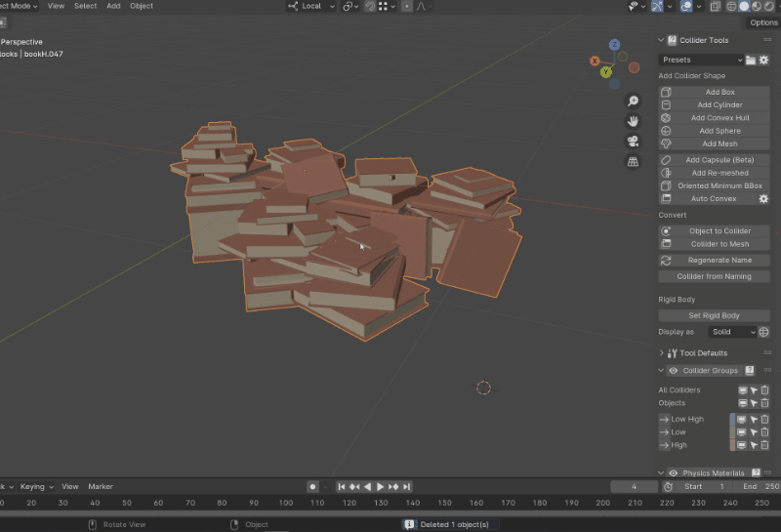Toggle visibility of All Colliders
Viewport: 781px width, 532px height.
741,390
